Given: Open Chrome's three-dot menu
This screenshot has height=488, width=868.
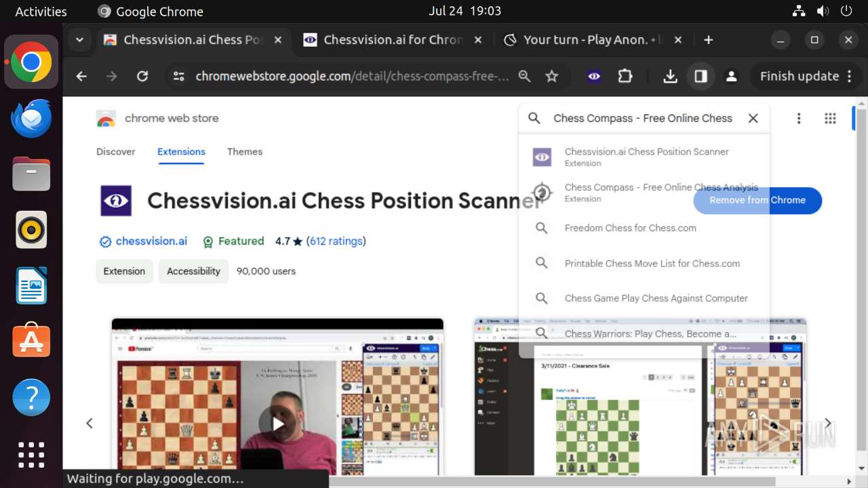Looking at the screenshot, I should (x=850, y=77).
